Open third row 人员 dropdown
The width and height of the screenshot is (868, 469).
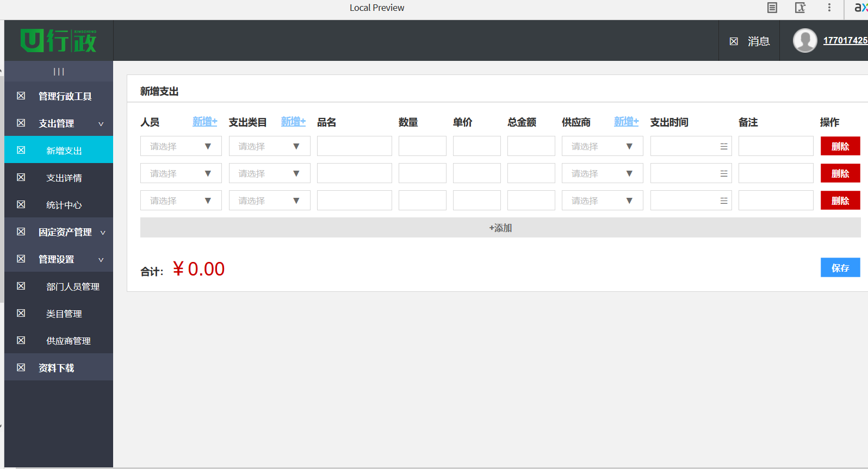pos(181,201)
